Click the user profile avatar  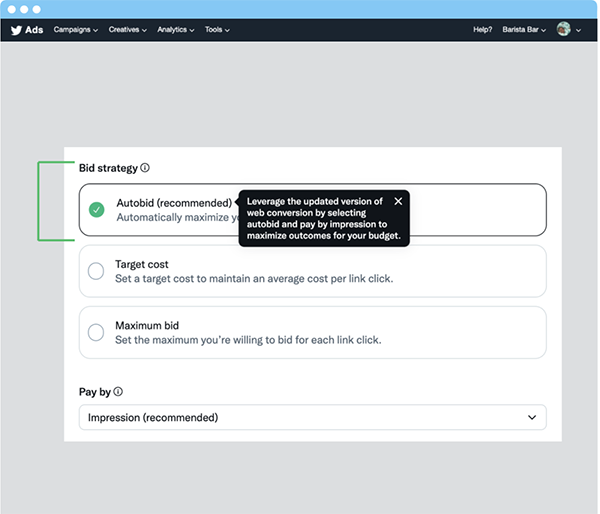563,29
